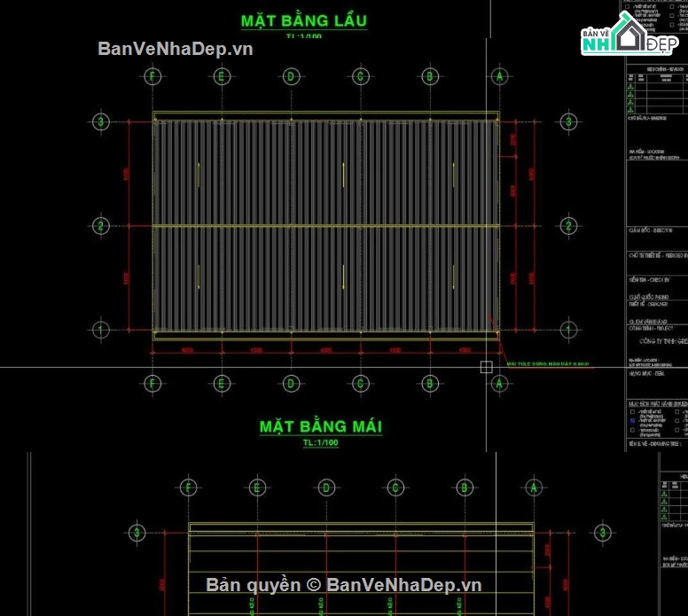Tick the last left-column checkbox under MỤC ĐÍCH PHÁT HÀNH
Screen dimensions: 688x616
pyautogui.click(x=632, y=430)
